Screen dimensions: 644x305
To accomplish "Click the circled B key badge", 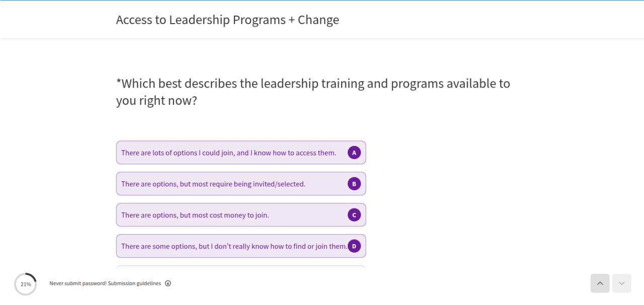I will (x=354, y=184).
